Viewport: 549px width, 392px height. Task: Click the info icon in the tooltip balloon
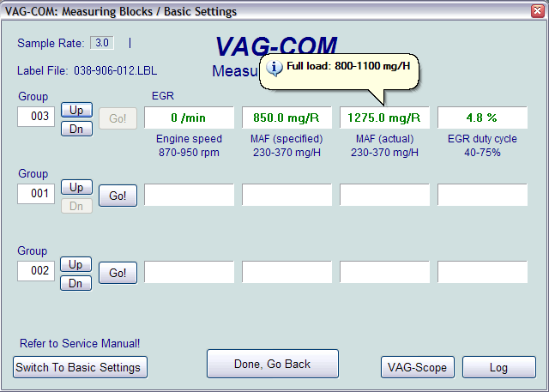(274, 68)
